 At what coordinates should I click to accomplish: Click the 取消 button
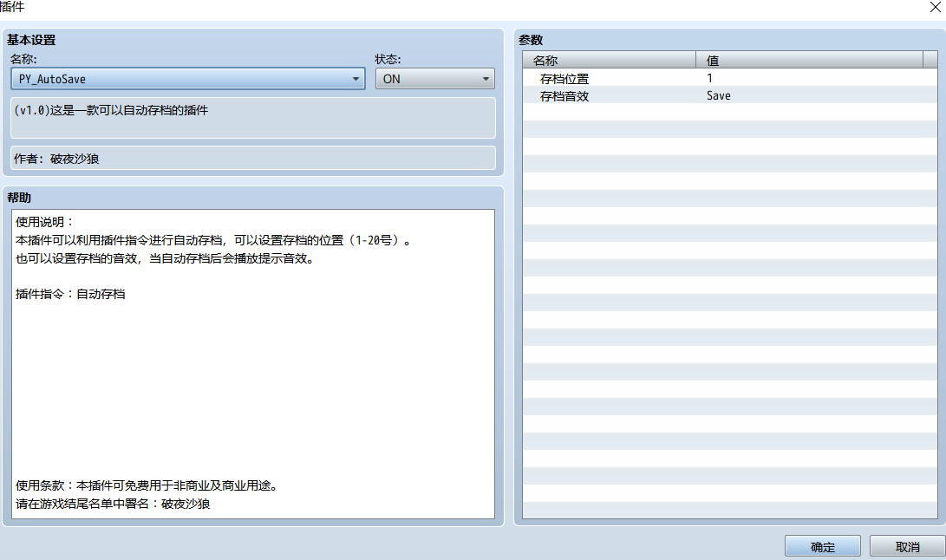tap(907, 547)
